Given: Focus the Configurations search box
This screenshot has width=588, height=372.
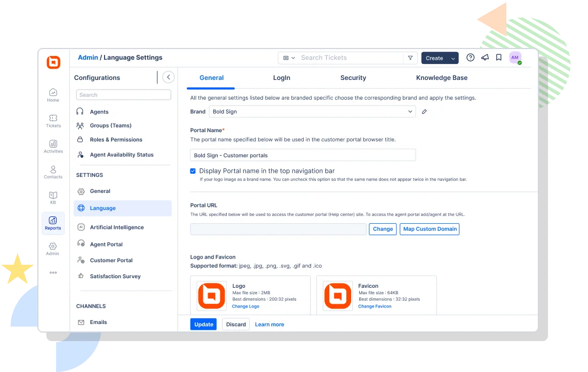Looking at the screenshot, I should pos(124,95).
